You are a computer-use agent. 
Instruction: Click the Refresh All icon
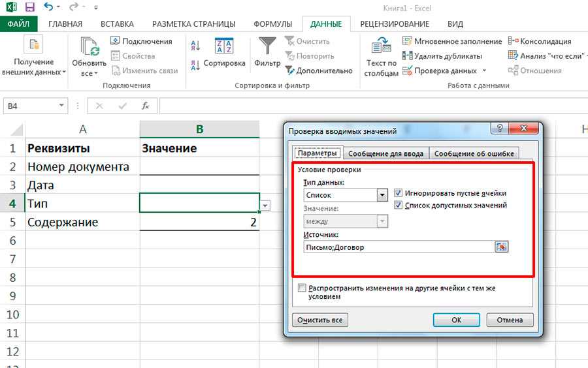(88, 48)
